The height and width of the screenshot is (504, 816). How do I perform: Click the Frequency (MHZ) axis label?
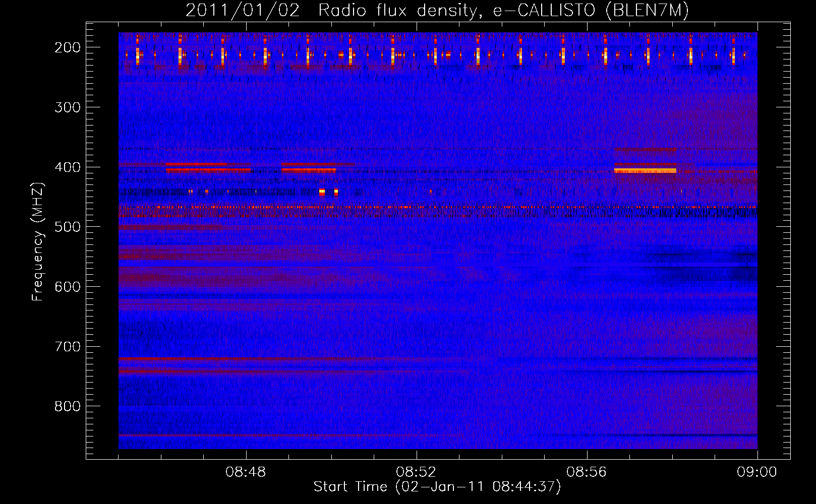(x=38, y=241)
